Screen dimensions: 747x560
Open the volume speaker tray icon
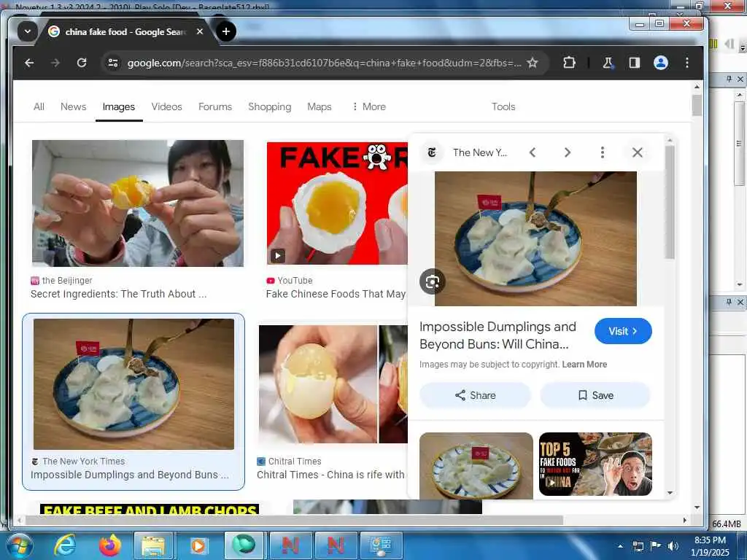point(673,546)
